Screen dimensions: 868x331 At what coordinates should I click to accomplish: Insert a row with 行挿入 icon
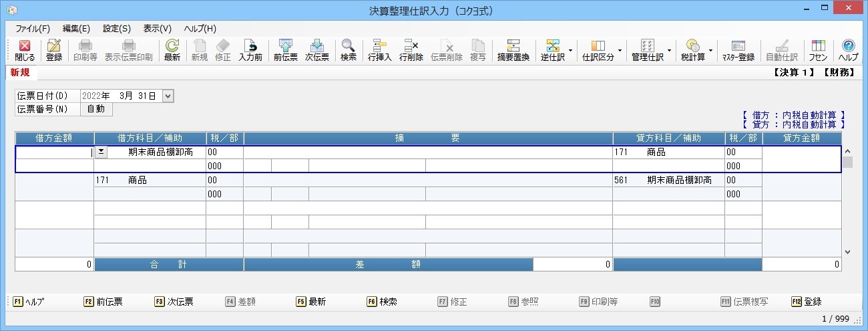(380, 51)
